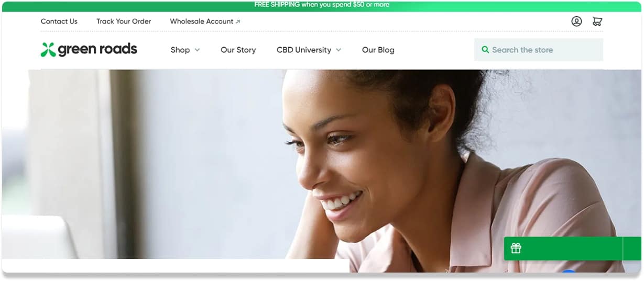
Task: Expand the Shop menu chevron
Action: [x=197, y=50]
